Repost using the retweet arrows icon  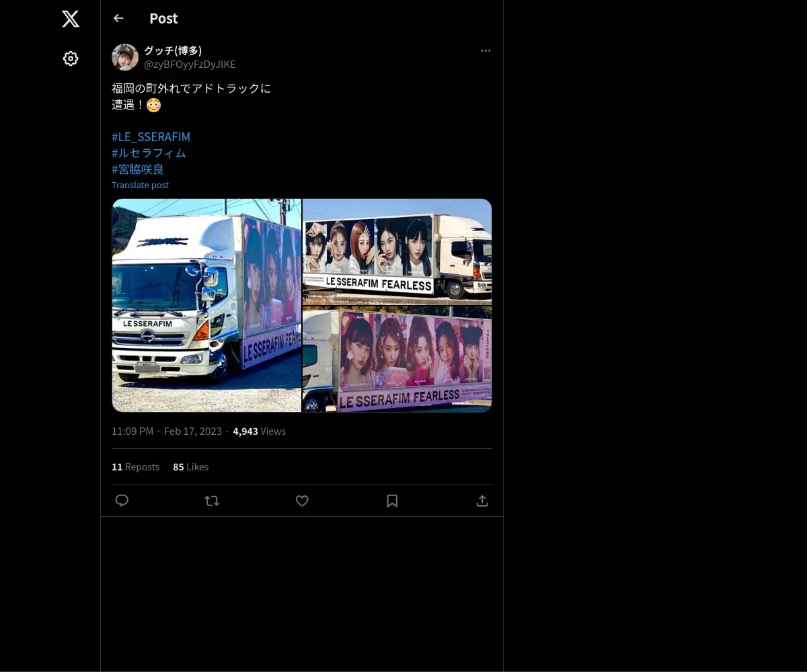coord(212,501)
